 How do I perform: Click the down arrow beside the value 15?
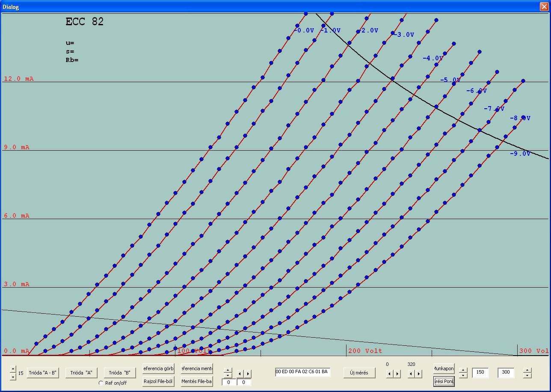coord(13,377)
